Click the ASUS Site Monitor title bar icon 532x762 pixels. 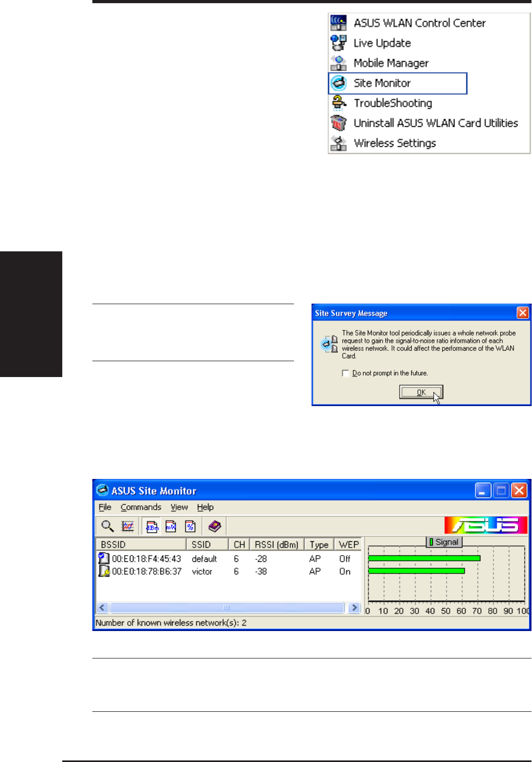tap(103, 490)
